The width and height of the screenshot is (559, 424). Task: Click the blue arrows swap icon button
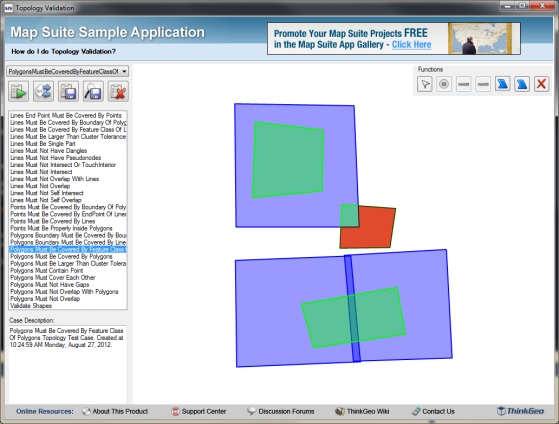pos(43,92)
